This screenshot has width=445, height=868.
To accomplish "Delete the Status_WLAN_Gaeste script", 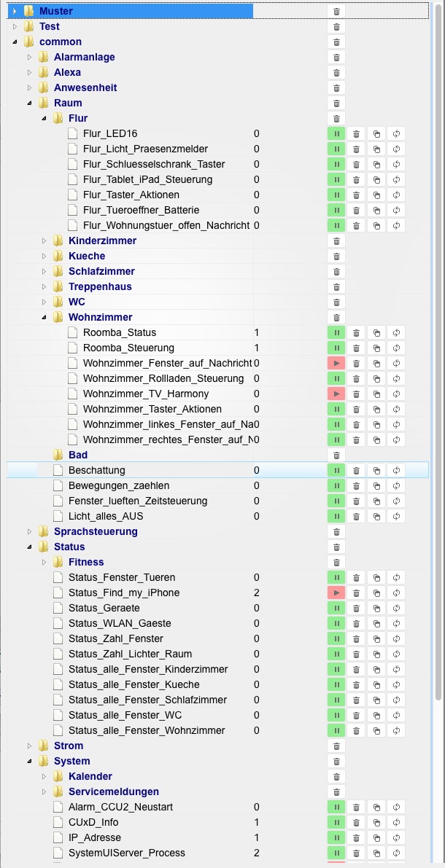I will (x=356, y=623).
